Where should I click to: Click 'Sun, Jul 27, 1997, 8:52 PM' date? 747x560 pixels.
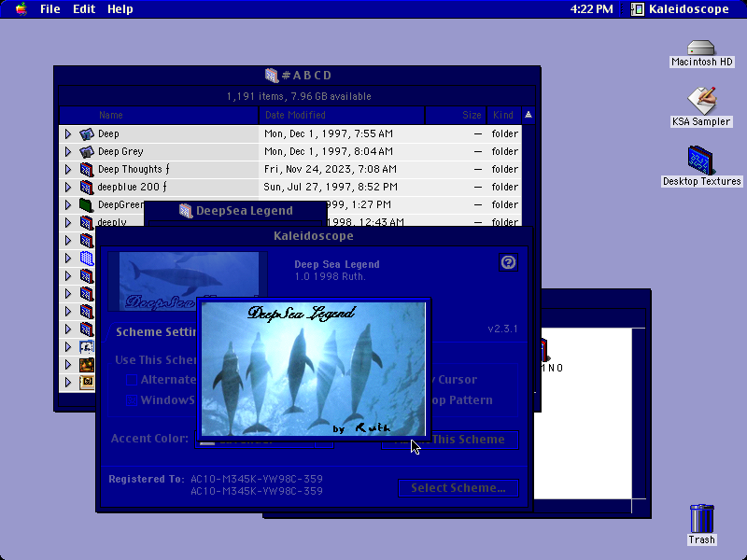331,187
